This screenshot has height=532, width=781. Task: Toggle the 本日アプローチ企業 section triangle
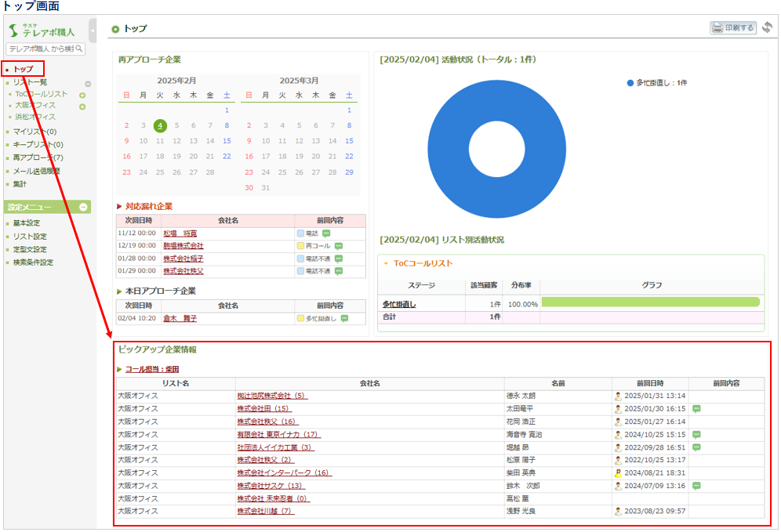[x=119, y=291]
